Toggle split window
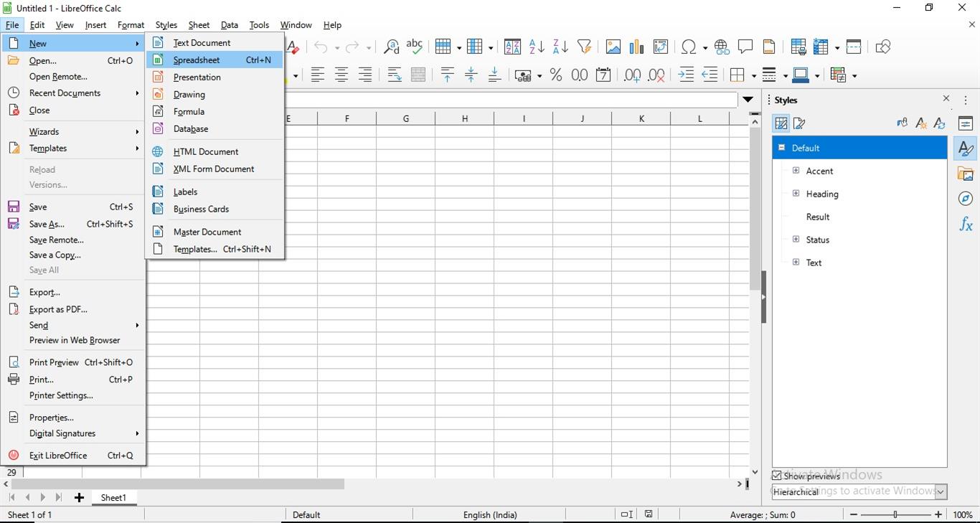This screenshot has width=980, height=523. click(x=854, y=47)
